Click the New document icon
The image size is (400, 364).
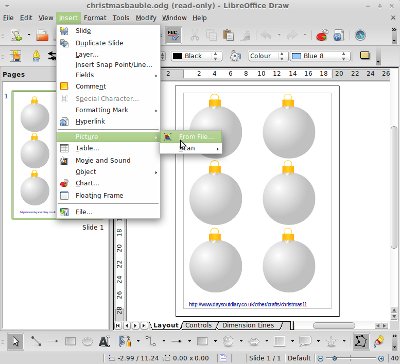tap(17, 35)
